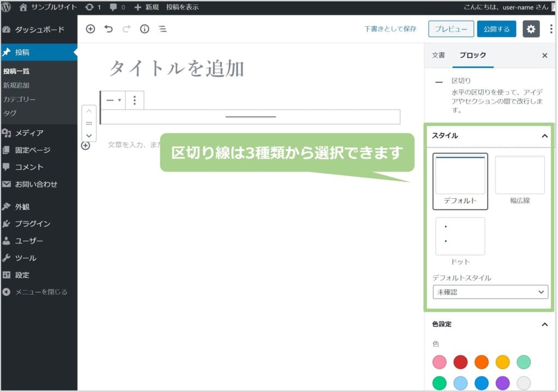Click the undo arrow icon
Image resolution: width=558 pixels, height=392 pixels.
pos(108,29)
